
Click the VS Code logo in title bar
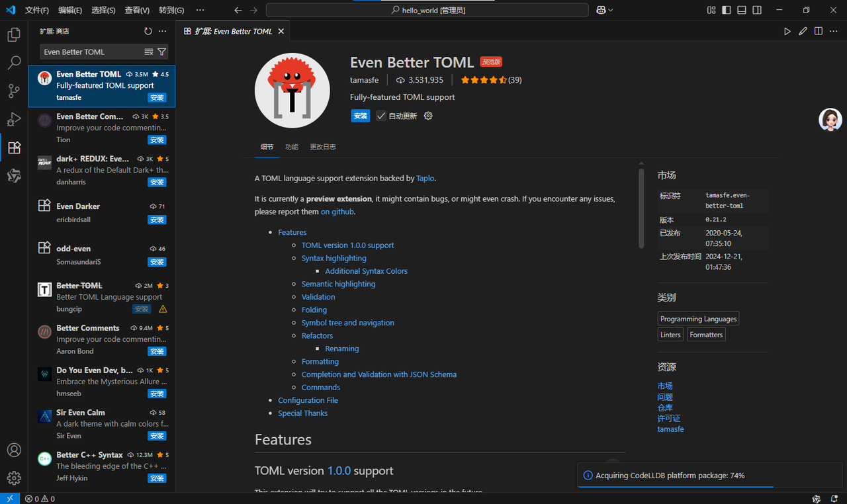tap(10, 10)
